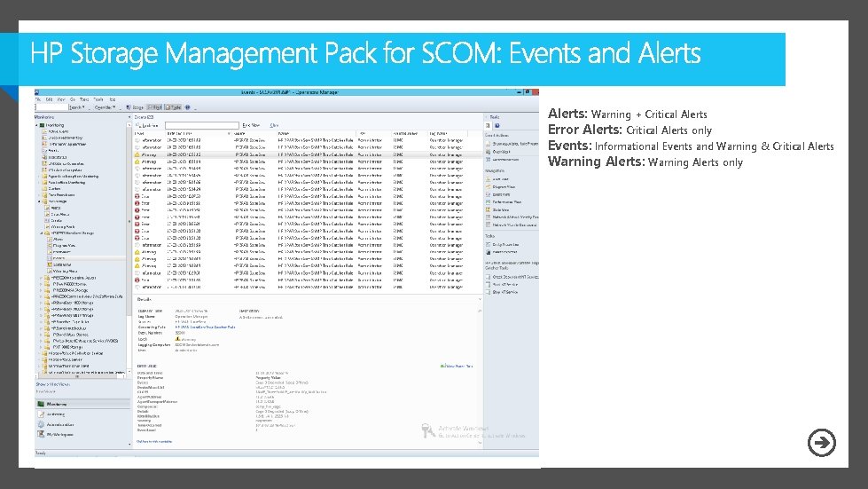
Task: Open the Tools menu
Action: tap(98, 99)
